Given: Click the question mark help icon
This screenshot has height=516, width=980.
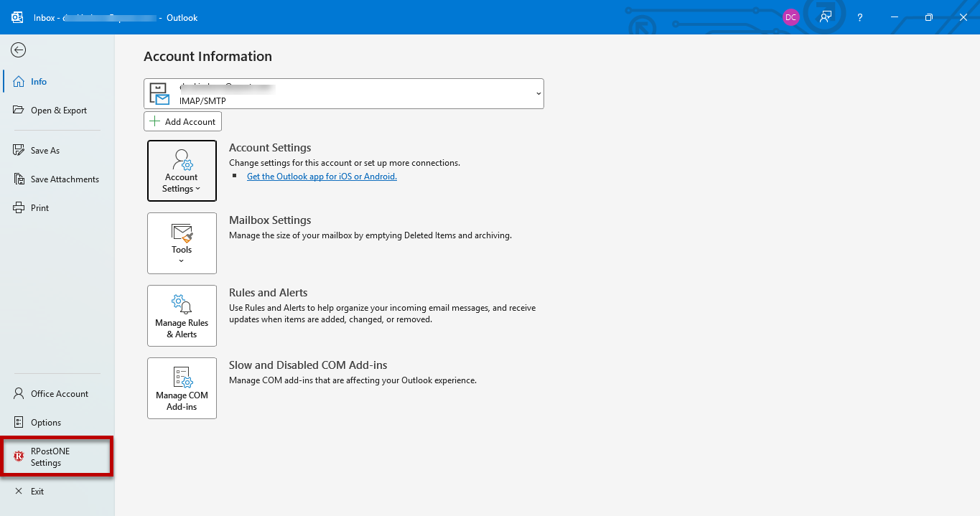Looking at the screenshot, I should coord(860,17).
